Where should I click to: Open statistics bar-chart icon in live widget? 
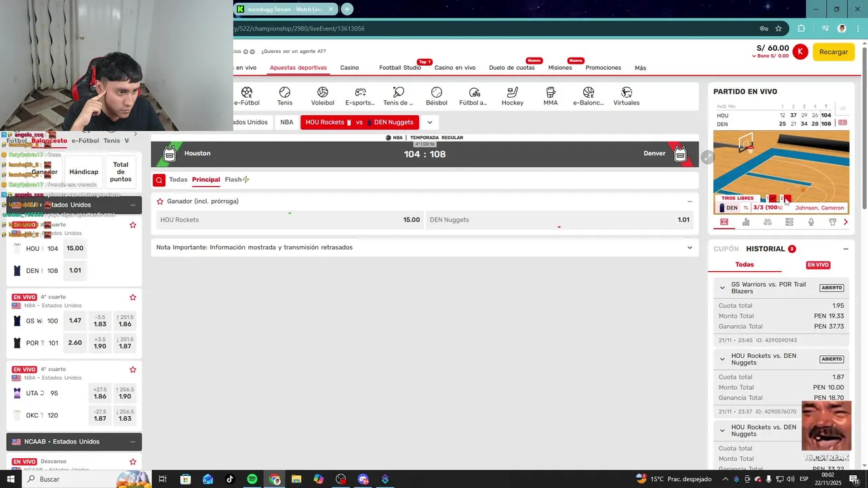pos(746,222)
